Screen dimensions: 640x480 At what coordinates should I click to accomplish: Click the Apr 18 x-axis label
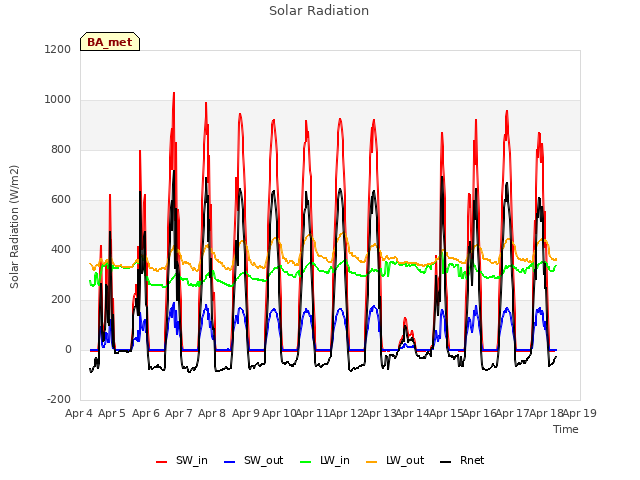pos(546,413)
